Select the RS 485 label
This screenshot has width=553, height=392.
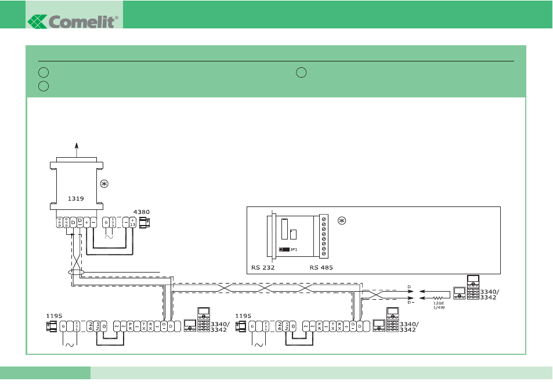point(321,267)
